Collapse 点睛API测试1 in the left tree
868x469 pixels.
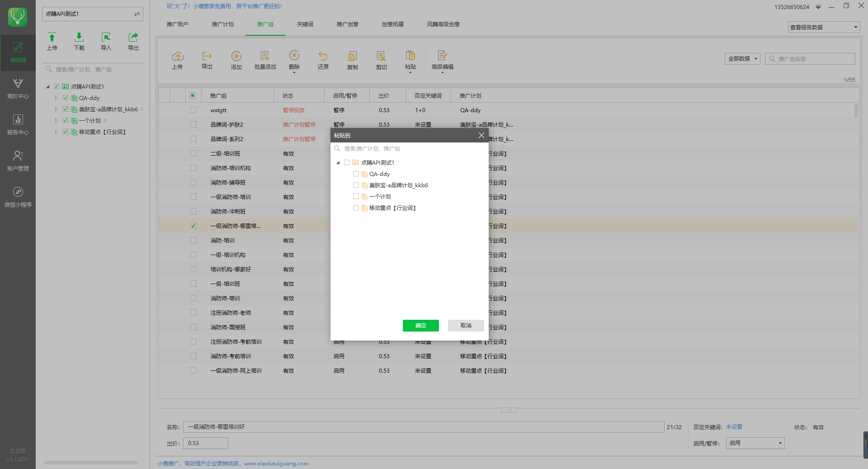pos(47,86)
